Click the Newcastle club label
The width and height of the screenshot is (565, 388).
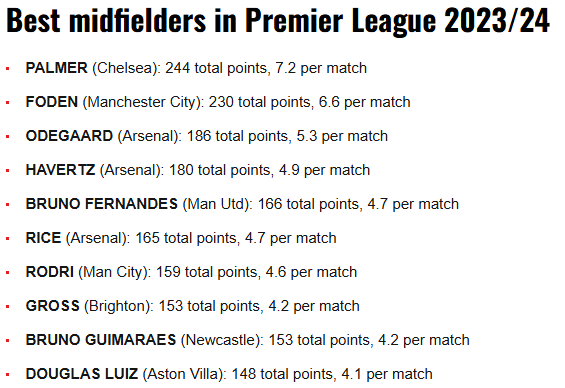coord(222,340)
